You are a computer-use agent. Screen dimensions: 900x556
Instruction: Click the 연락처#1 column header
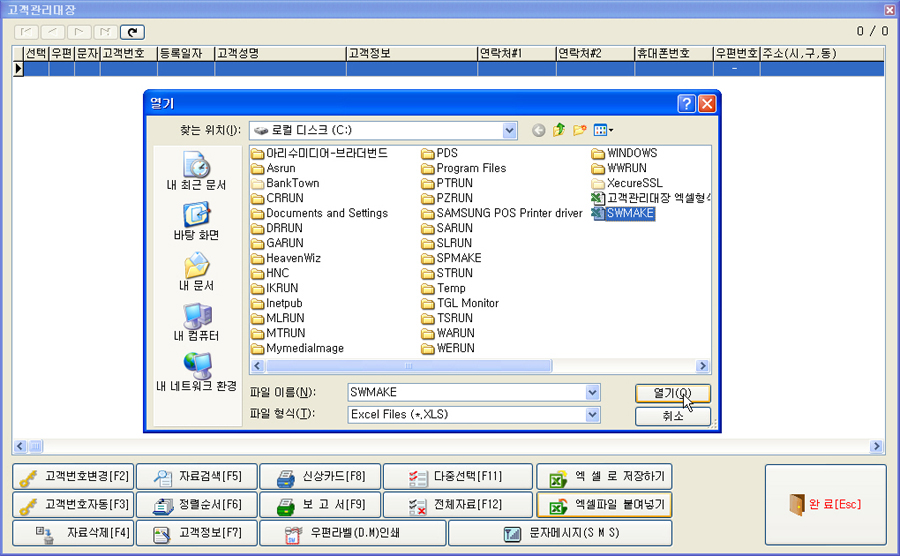(x=517, y=53)
